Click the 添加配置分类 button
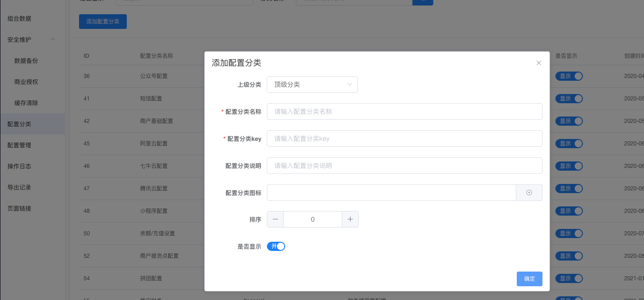This screenshot has height=300, width=644. [102, 22]
